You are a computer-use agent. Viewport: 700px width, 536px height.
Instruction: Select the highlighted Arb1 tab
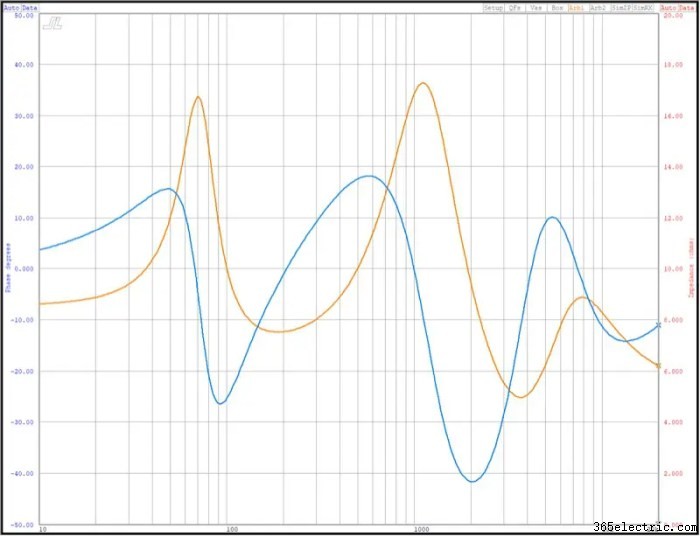point(578,8)
